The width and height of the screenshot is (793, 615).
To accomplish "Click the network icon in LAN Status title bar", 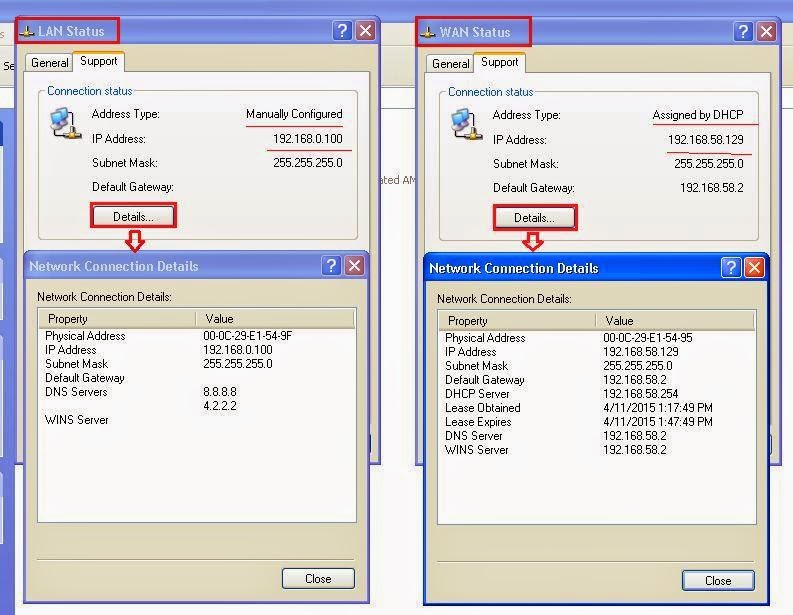I will pos(27,32).
